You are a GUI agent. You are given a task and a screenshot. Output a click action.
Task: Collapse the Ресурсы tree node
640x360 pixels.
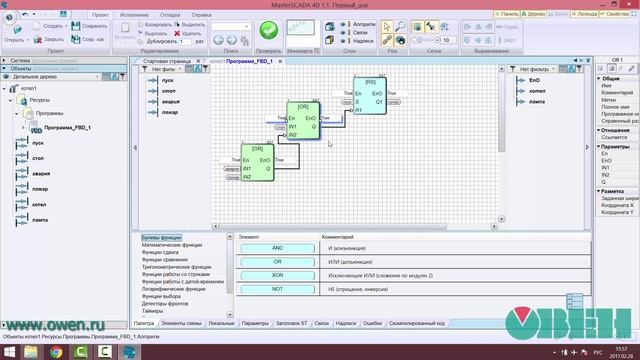tap(11, 100)
